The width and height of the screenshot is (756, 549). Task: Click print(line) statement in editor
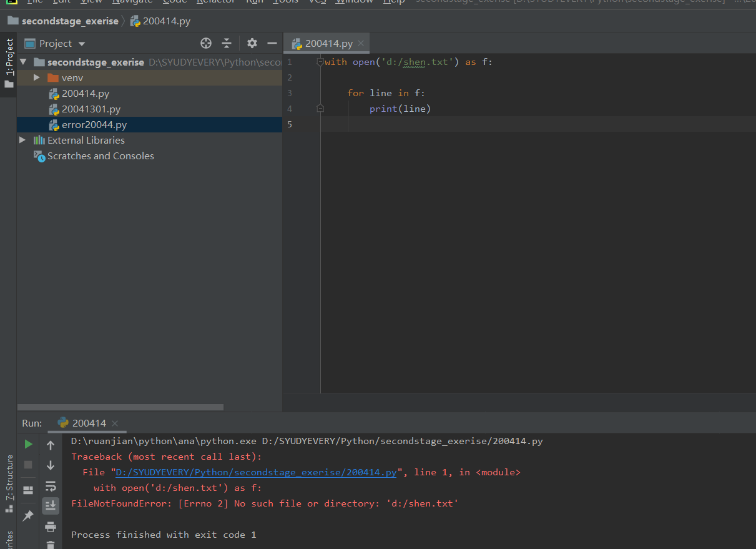click(400, 109)
